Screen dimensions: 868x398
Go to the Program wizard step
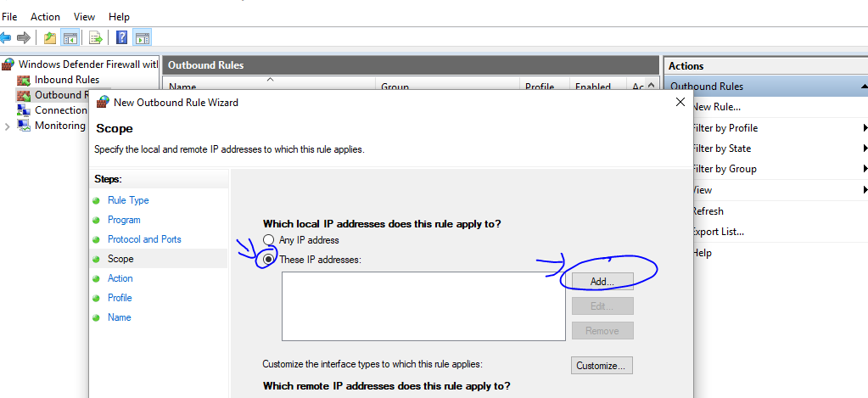coord(124,220)
